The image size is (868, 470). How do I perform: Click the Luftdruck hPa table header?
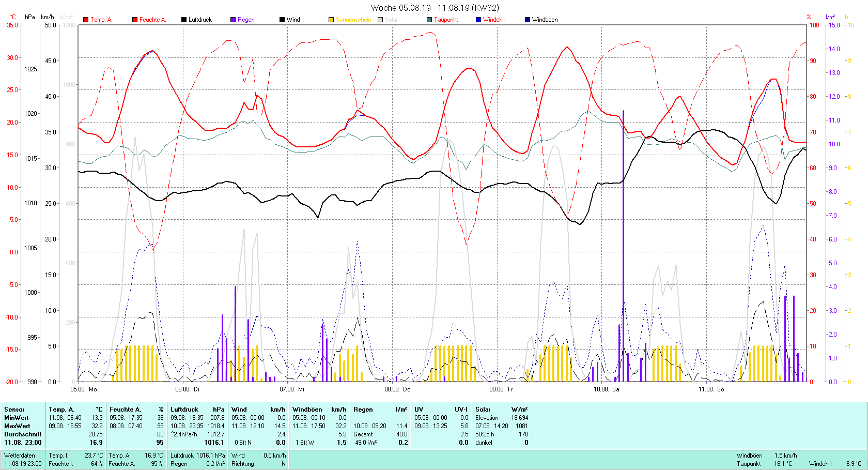[198, 410]
